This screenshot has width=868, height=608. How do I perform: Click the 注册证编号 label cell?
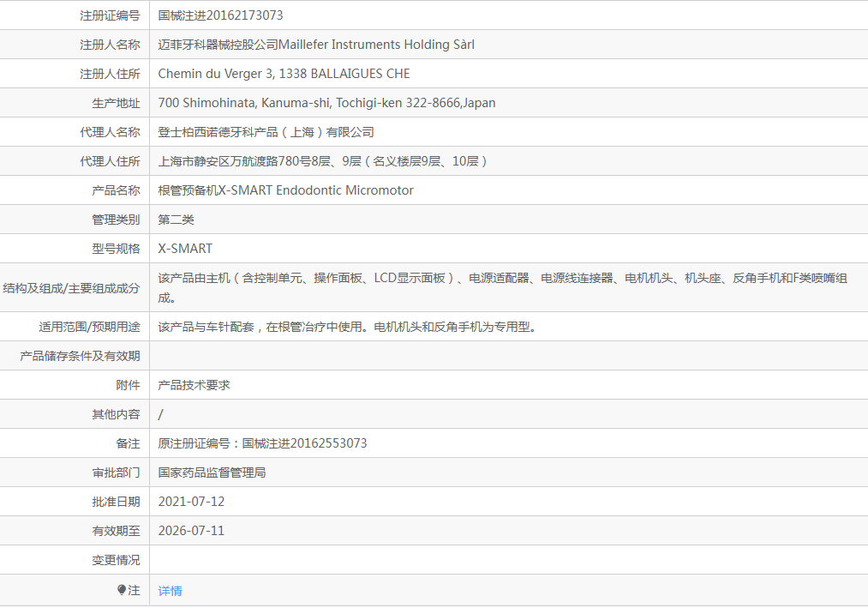click(x=110, y=15)
